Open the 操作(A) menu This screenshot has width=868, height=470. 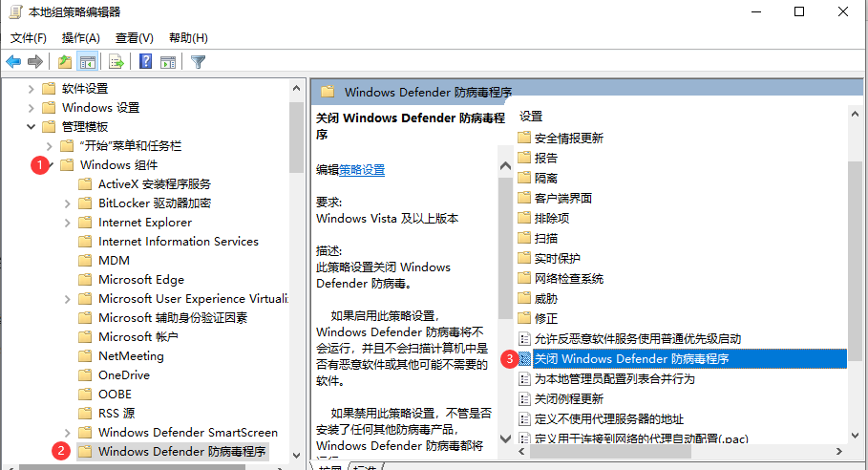click(x=81, y=37)
